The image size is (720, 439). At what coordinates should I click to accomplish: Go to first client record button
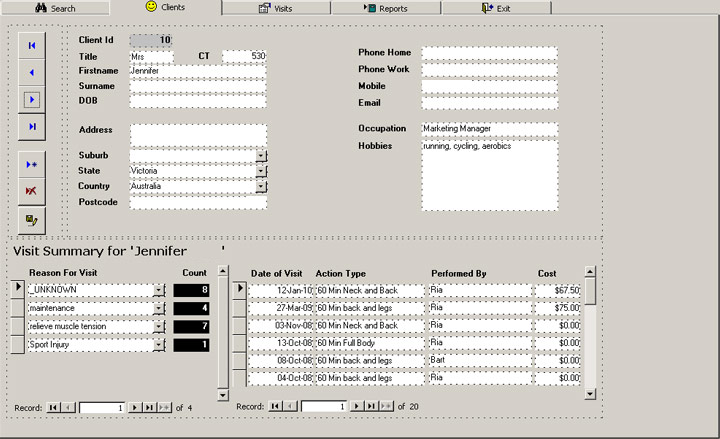32,45
